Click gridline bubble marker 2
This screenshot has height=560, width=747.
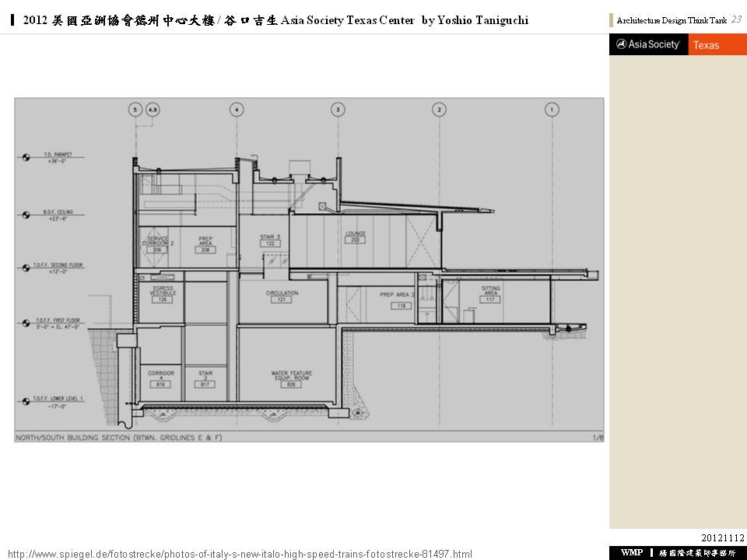440,110
